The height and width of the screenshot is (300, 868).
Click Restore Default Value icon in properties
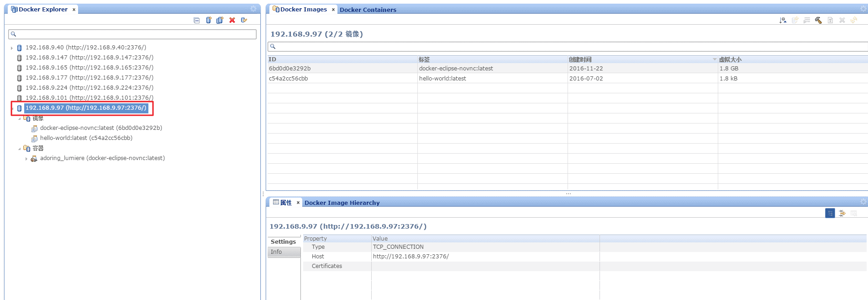pos(853,213)
